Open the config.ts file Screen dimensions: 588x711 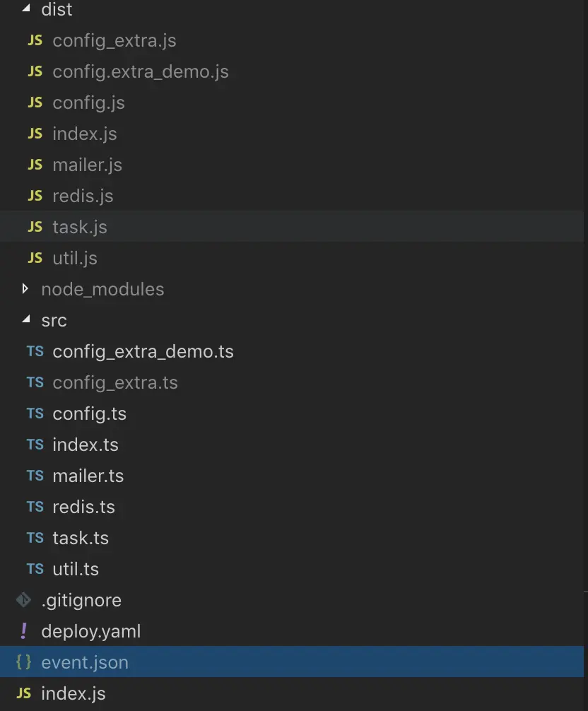click(x=89, y=413)
